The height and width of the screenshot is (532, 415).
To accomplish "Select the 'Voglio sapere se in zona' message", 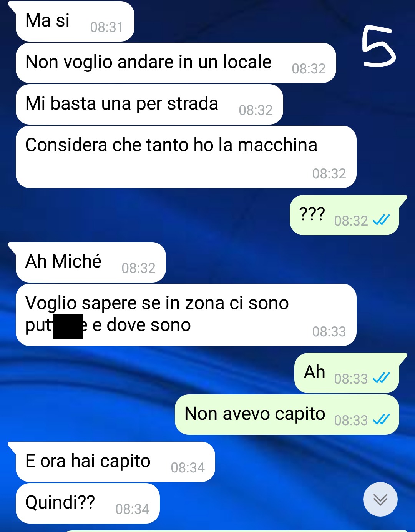I will [x=186, y=315].
